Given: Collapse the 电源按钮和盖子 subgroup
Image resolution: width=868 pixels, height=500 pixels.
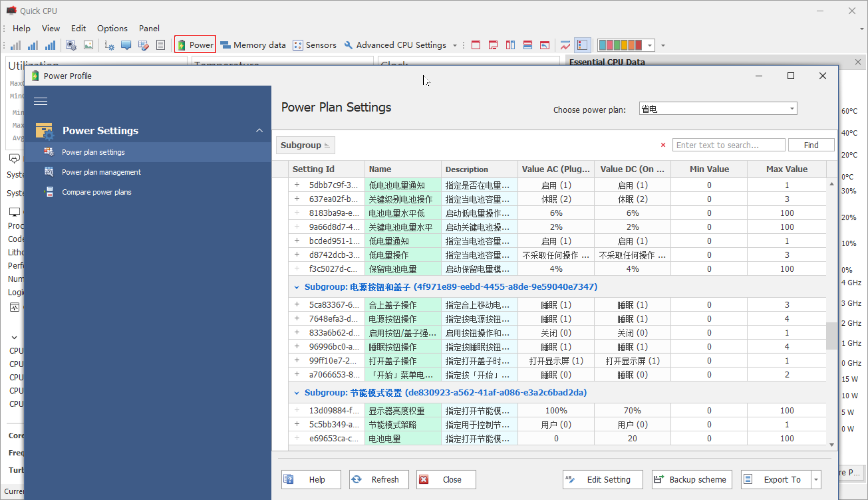Looking at the screenshot, I should 297,287.
